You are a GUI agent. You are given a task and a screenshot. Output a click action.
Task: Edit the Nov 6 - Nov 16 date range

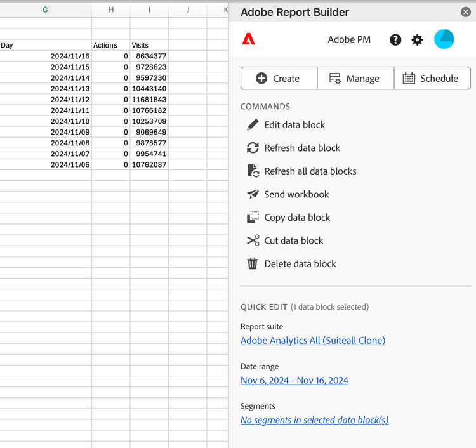[x=294, y=381]
